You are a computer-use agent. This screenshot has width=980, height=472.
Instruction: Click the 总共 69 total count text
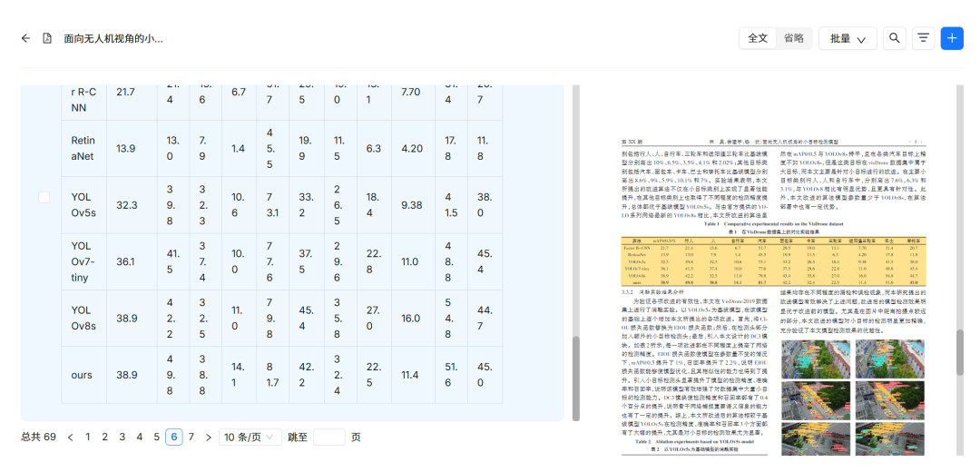39,437
